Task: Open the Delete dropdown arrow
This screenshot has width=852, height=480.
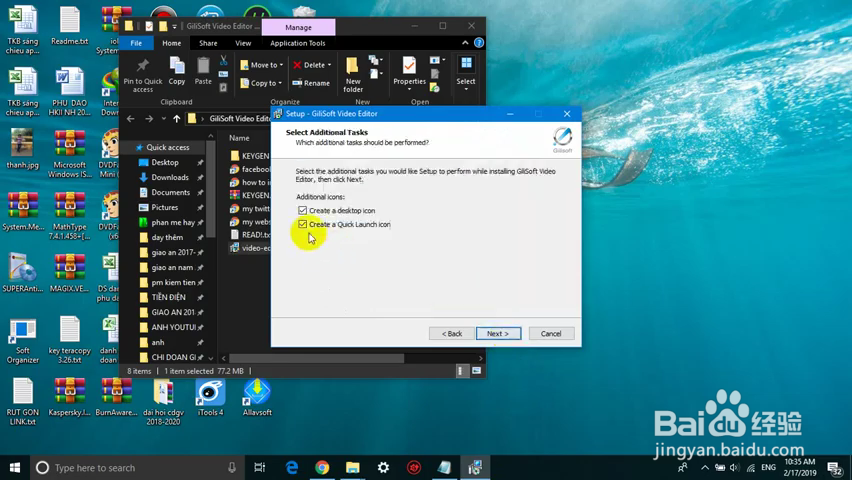Action: [x=329, y=65]
